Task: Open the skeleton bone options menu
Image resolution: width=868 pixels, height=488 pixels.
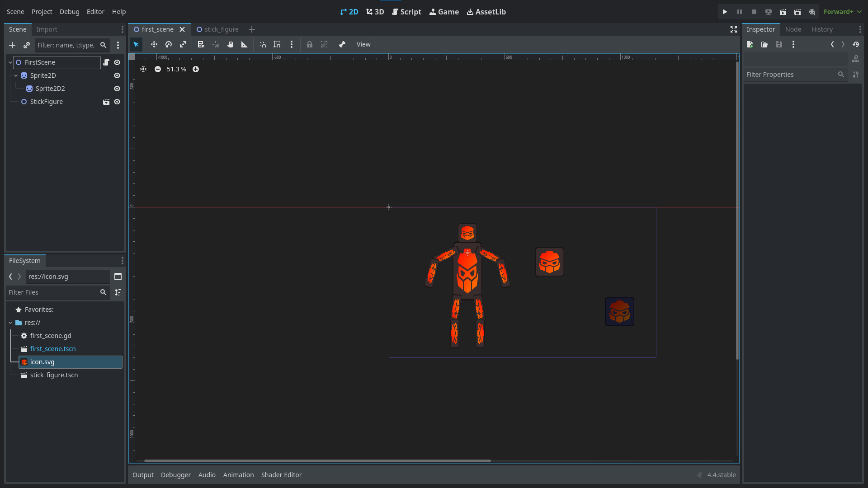Action: coord(342,44)
